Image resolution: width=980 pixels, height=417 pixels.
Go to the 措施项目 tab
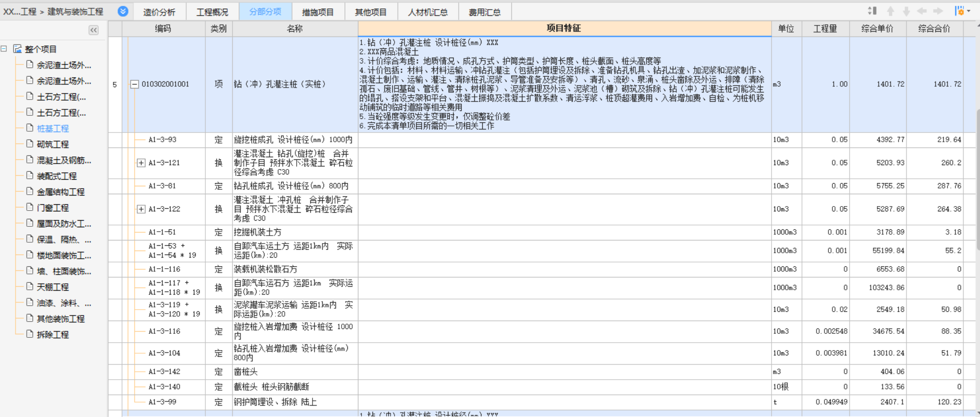coord(318,12)
